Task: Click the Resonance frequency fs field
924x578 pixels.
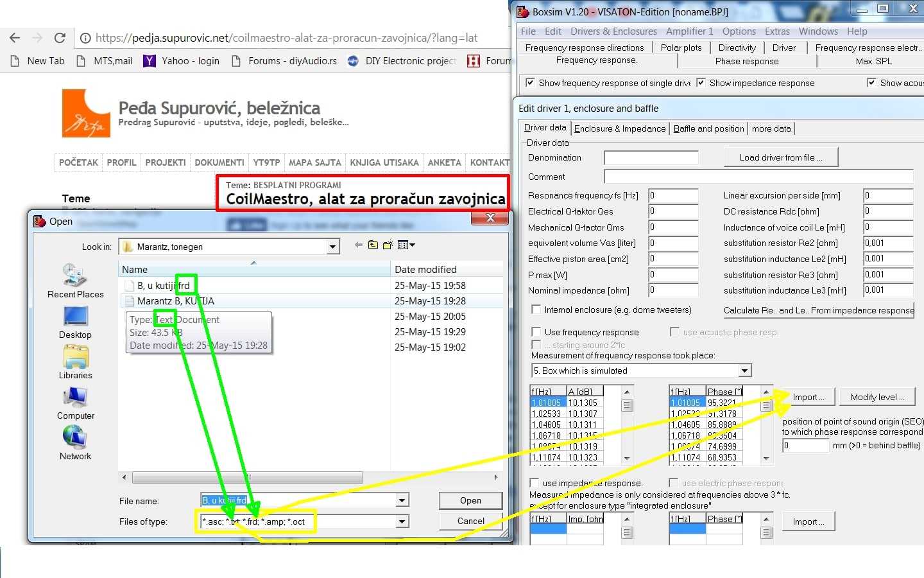Action: point(672,195)
